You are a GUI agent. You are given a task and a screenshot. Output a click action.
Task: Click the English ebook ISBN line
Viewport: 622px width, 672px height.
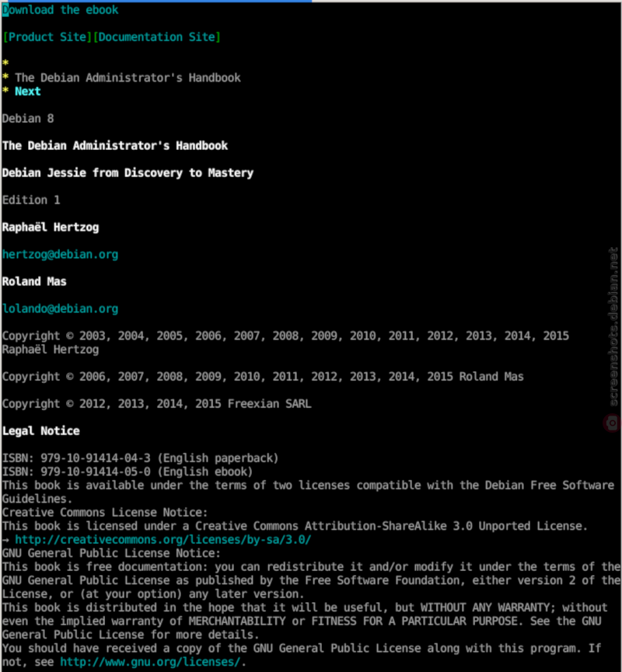point(128,472)
